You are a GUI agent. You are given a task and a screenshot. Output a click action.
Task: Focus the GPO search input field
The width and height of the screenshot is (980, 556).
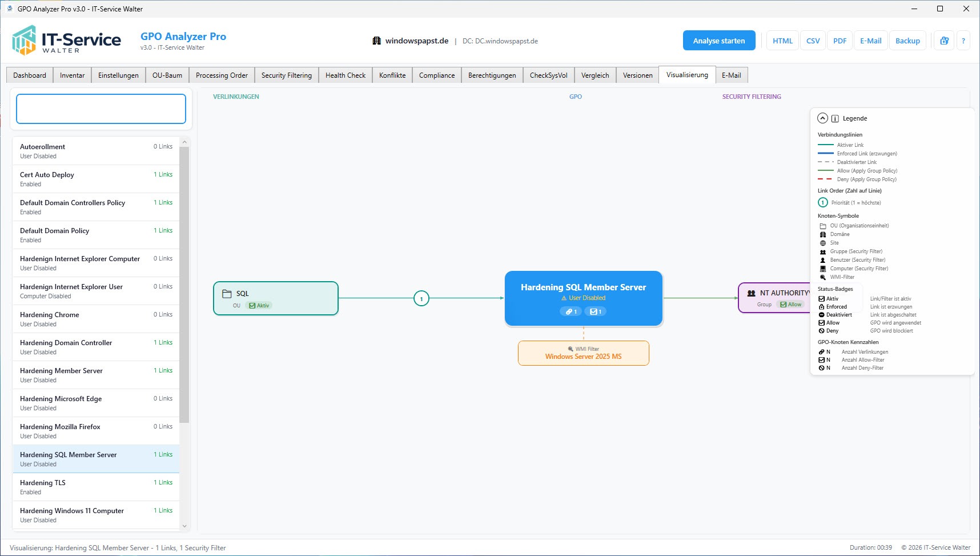coord(101,109)
